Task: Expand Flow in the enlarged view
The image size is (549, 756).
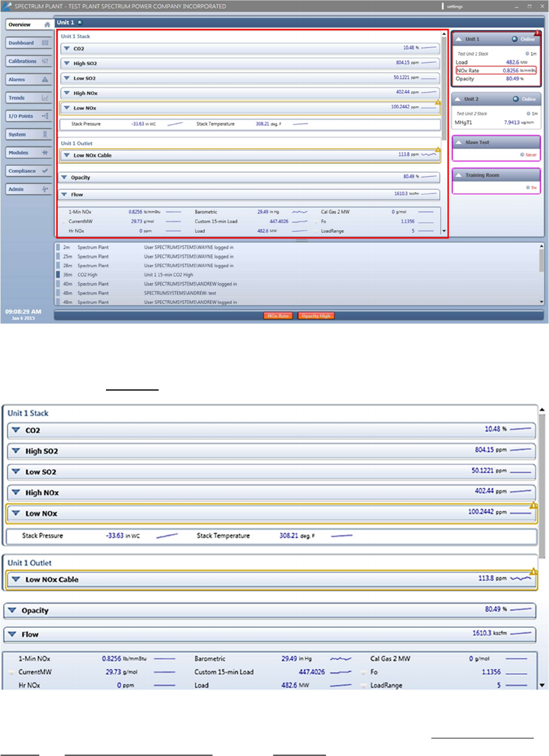Action: (12, 634)
